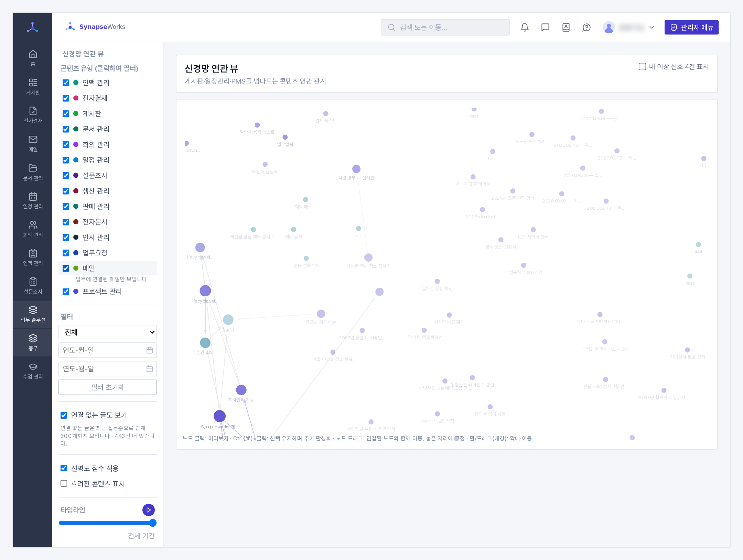
Task: Go to 전자결재 sidebar item
Action: (33, 115)
